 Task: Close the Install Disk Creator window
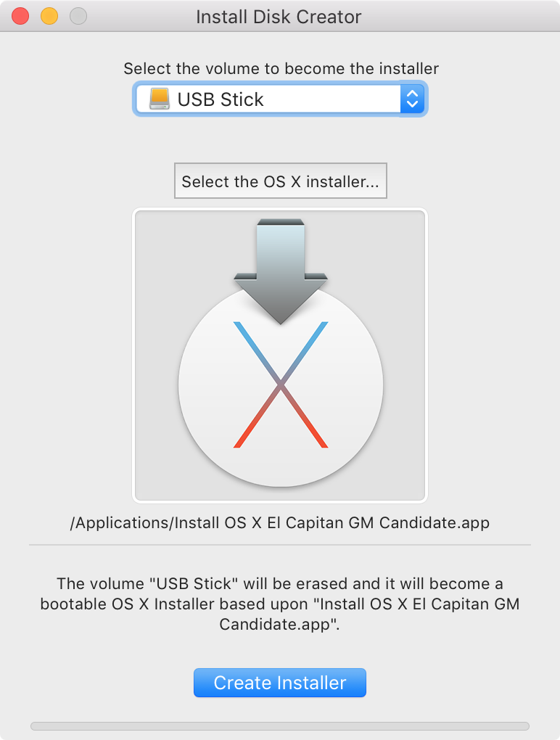click(x=20, y=16)
